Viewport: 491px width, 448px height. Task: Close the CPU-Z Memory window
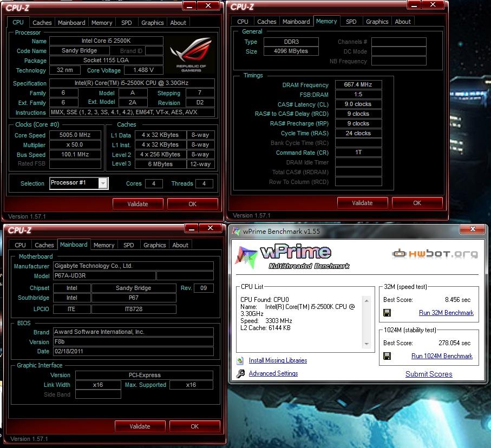tap(433, 5)
